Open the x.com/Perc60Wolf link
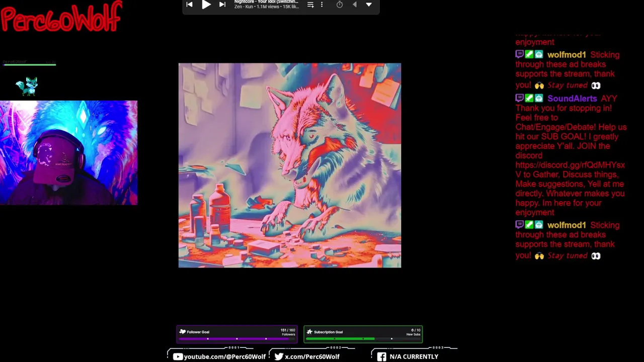 312,356
